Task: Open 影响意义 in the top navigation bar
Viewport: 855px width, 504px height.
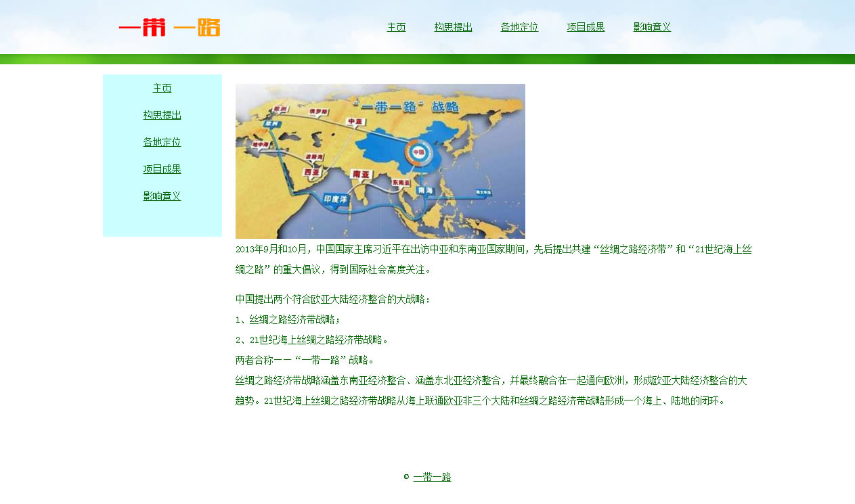Action: (x=652, y=28)
